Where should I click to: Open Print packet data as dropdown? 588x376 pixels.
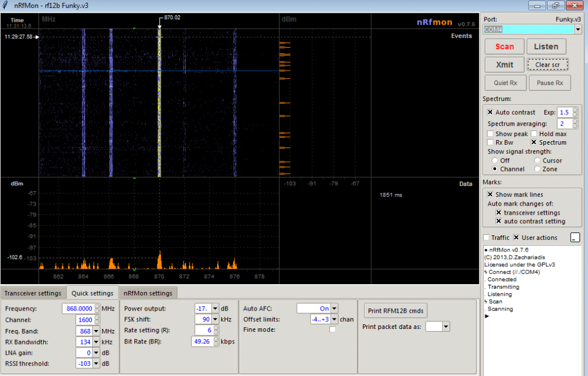click(x=446, y=327)
